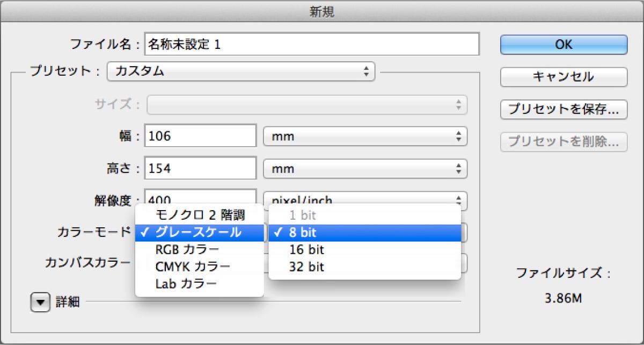Open the 解像度 pixel/inch unit dropdown
The image size is (644, 345).
click(365, 199)
